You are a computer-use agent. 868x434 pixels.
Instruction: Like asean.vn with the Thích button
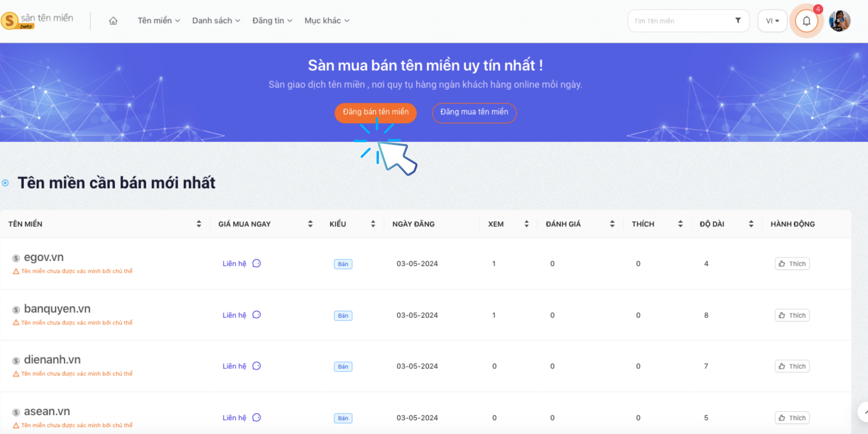792,418
